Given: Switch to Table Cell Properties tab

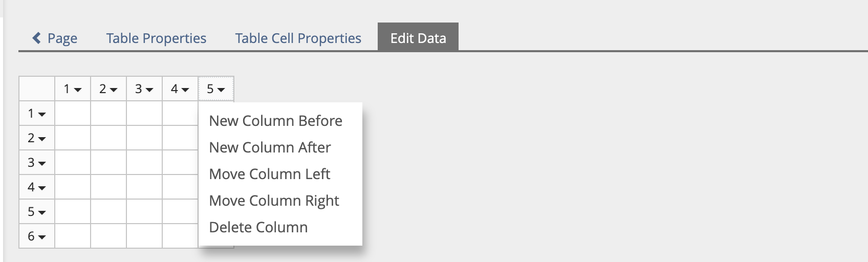Looking at the screenshot, I should [x=298, y=38].
